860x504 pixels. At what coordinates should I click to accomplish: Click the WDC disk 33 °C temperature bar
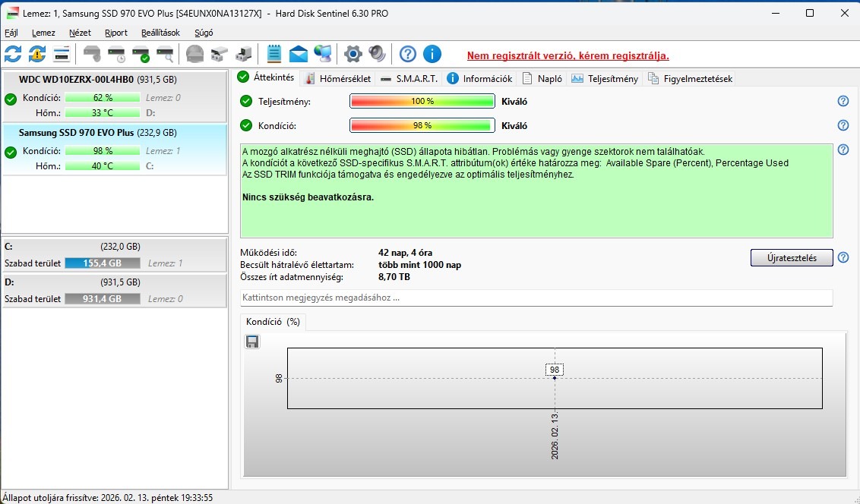tap(103, 113)
